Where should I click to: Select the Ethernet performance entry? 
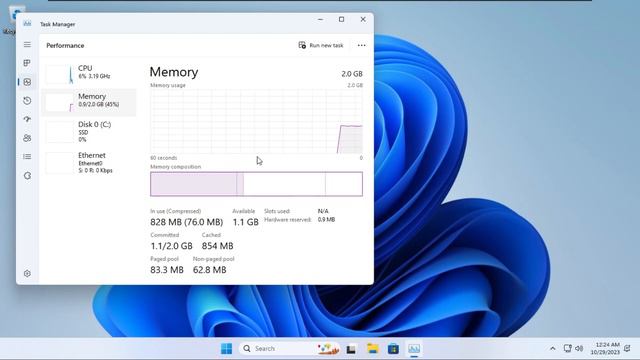pyautogui.click(x=89, y=162)
